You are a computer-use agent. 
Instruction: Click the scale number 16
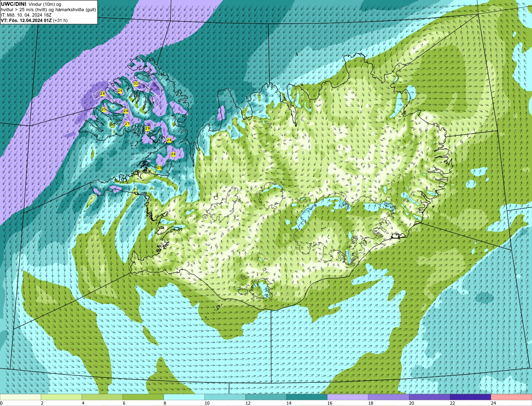330,403
